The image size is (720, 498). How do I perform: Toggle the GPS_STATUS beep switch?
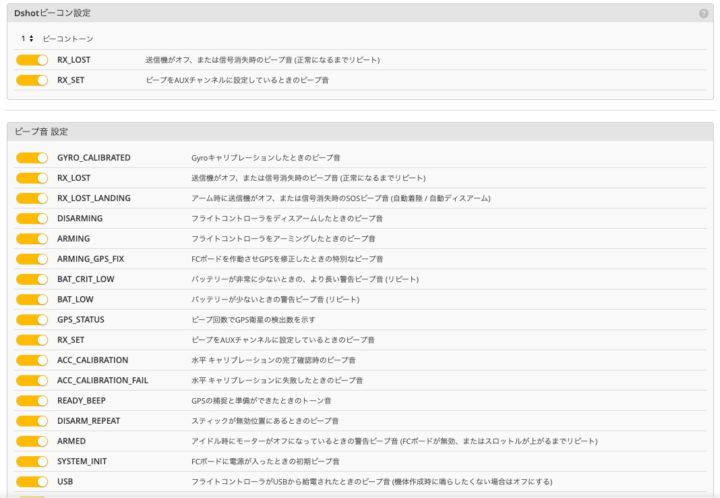[32, 320]
